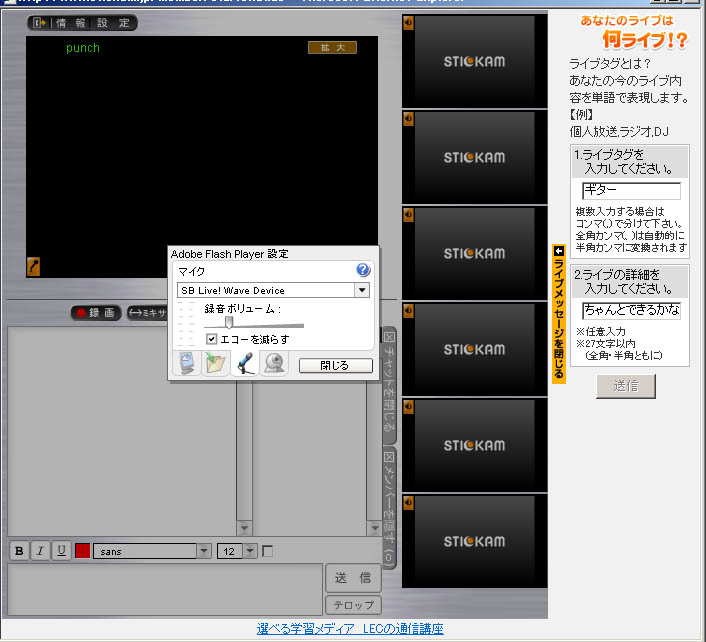Tick the checkbox beside font size

coord(267,551)
